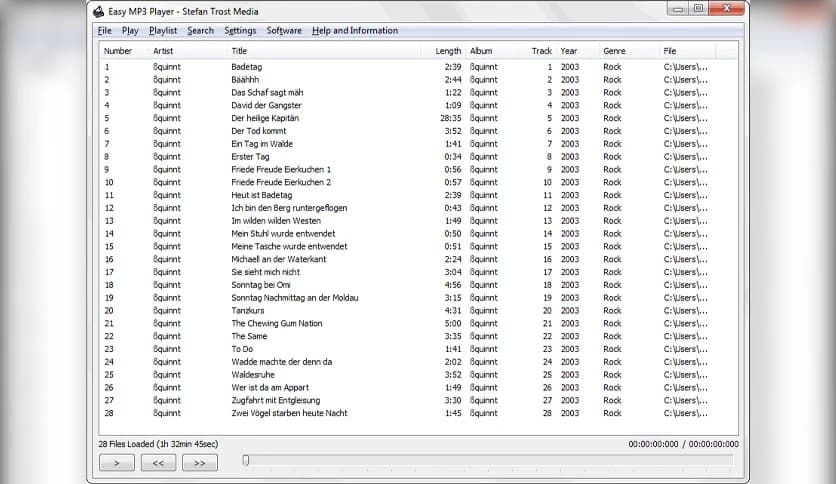
Task: Select the track Tanzkurs
Action: pyautogui.click(x=247, y=310)
